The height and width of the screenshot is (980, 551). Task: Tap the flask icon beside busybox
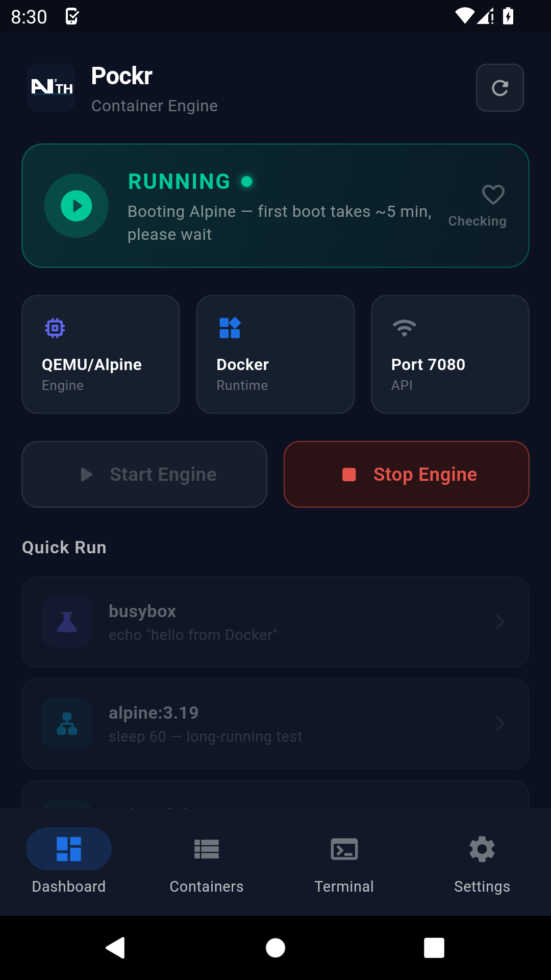tap(67, 622)
